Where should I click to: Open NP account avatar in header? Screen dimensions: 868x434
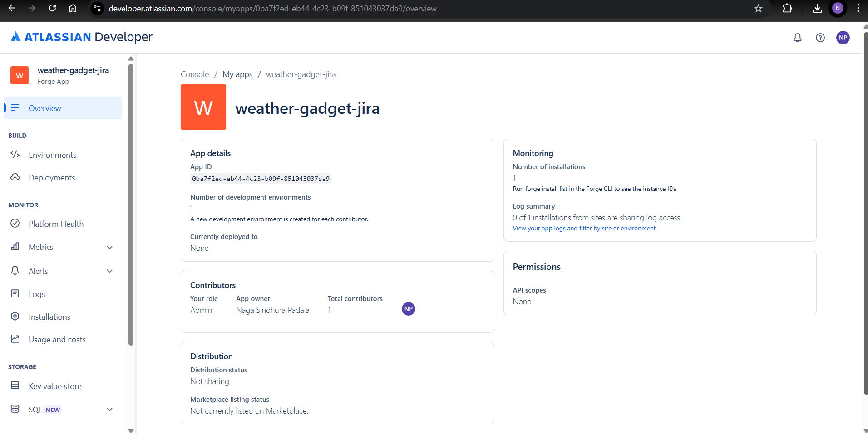(x=843, y=38)
